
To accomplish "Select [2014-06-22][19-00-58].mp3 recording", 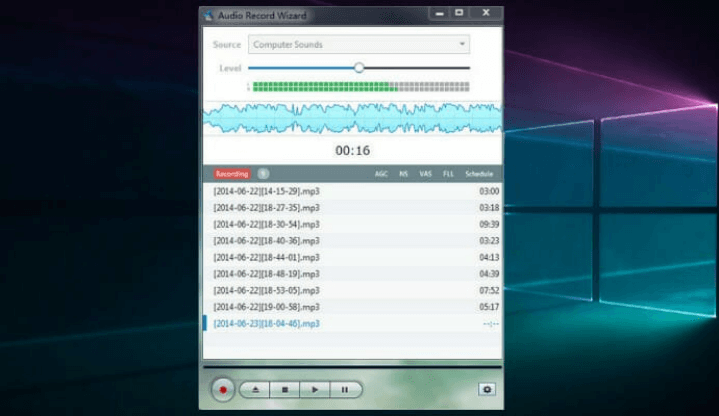I will point(353,307).
